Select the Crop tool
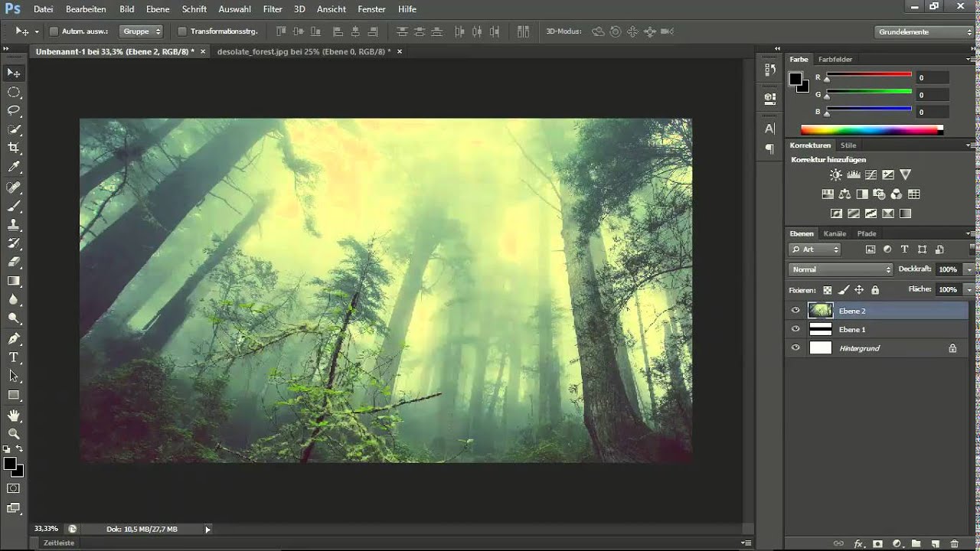980x551 pixels. [x=14, y=148]
